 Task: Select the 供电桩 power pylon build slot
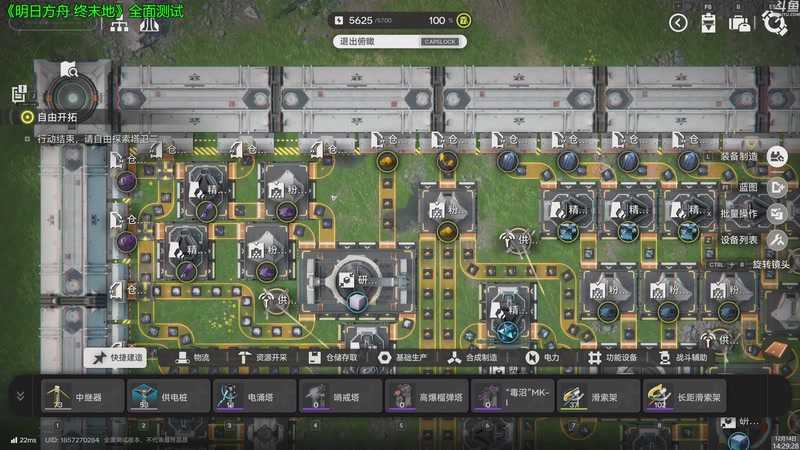click(168, 396)
